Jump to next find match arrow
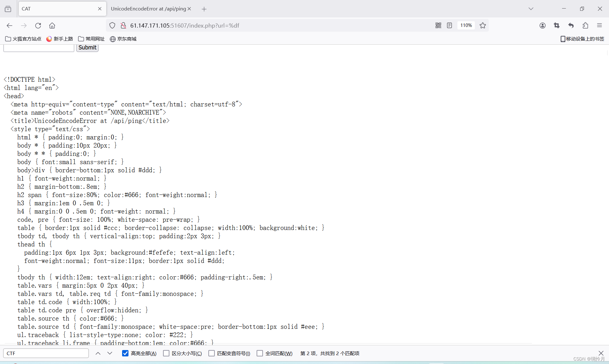This screenshot has width=609, height=364. click(x=110, y=353)
